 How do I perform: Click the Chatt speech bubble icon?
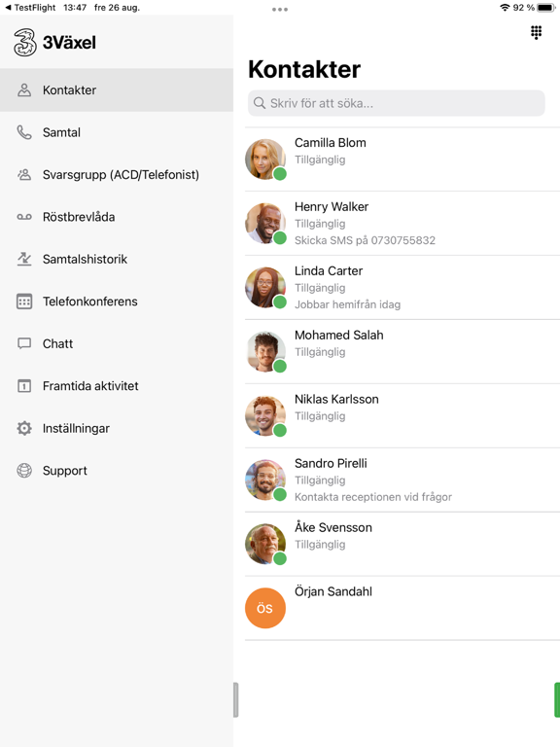pyautogui.click(x=24, y=343)
